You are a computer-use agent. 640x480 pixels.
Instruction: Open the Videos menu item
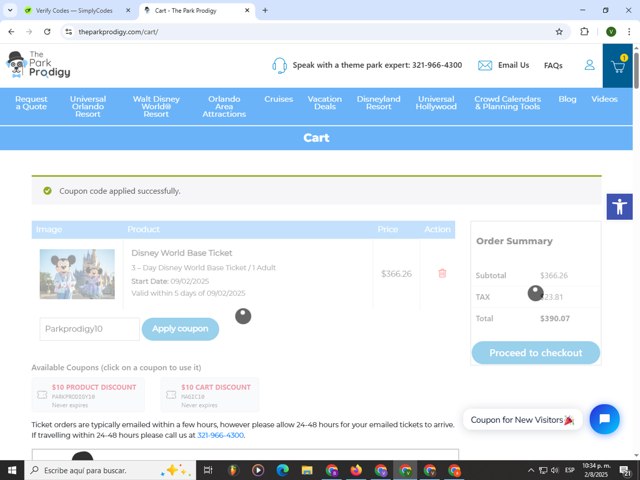coord(604,99)
